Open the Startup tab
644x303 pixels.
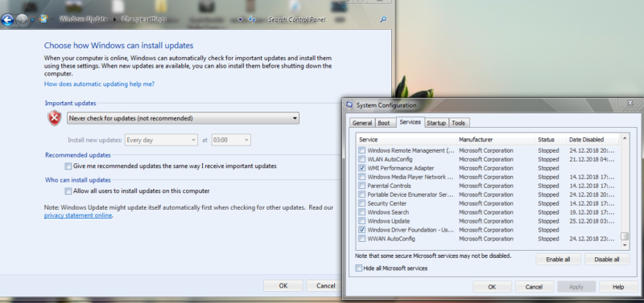436,123
